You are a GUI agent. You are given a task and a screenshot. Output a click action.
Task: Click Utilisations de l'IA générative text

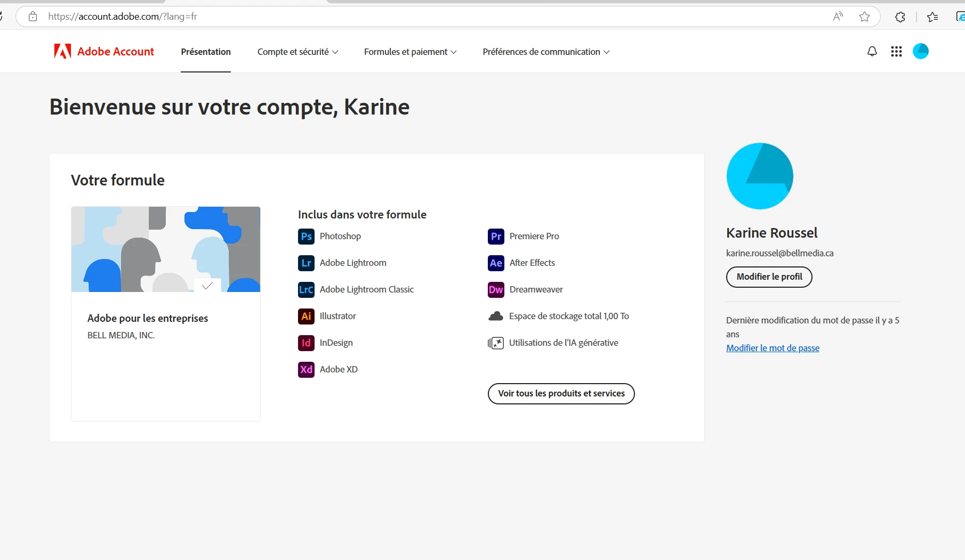tap(564, 343)
